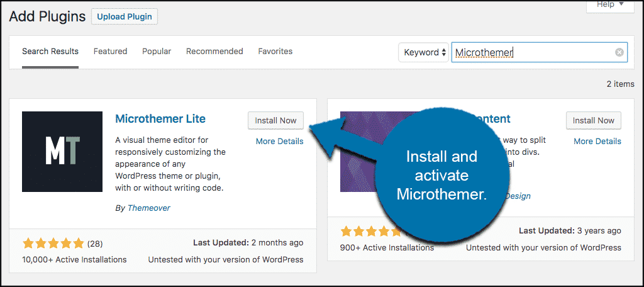
Task: Open the Search Results tab
Action: pyautogui.click(x=50, y=52)
